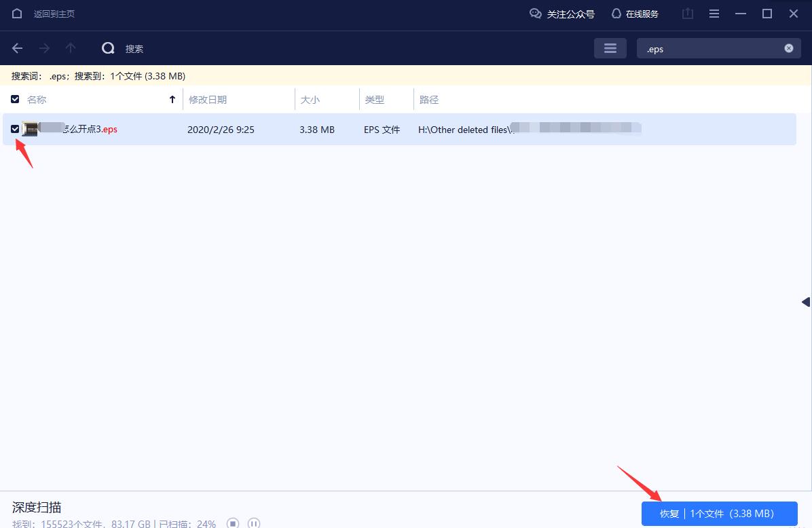Screen dimensions: 812x528
Task: Click the EPS 文件 type cell
Action: point(382,130)
